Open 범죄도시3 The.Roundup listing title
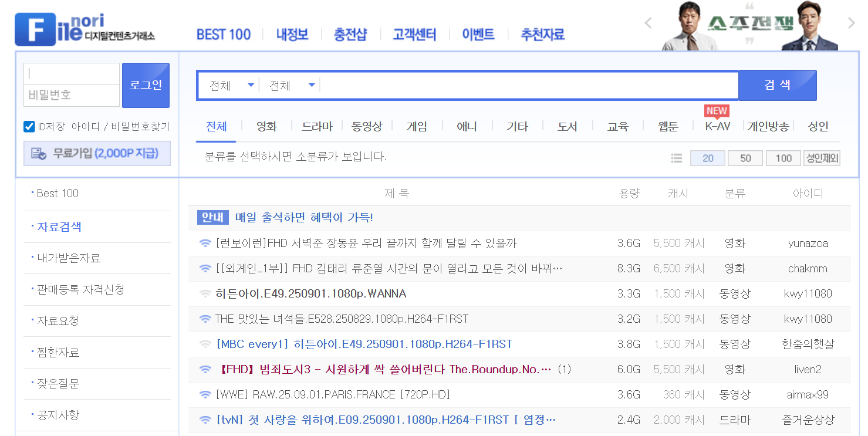Screen dimensions: 868x436 tap(383, 369)
